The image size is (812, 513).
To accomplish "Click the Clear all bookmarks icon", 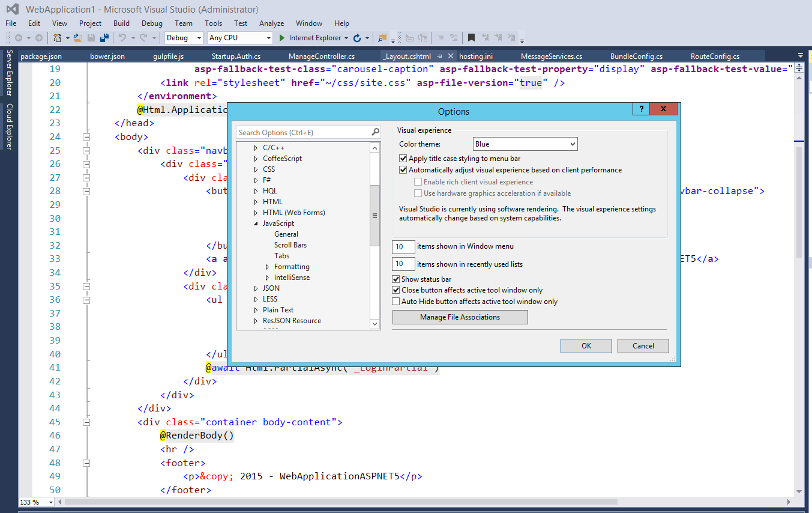I will point(513,38).
